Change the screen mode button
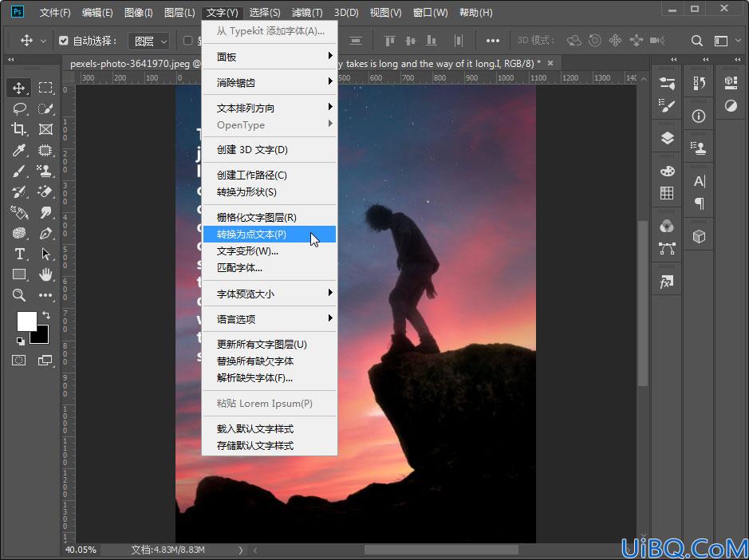The width and height of the screenshot is (749, 560). tap(45, 361)
